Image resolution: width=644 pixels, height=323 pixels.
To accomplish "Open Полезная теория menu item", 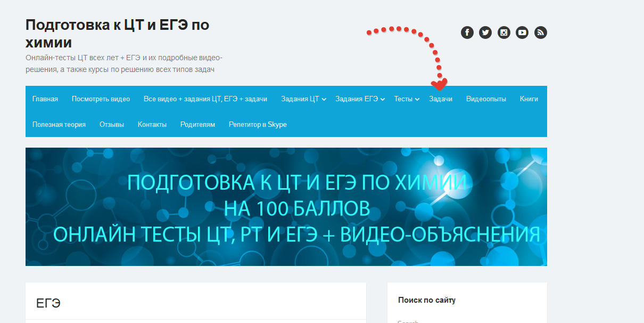I will tap(59, 124).
